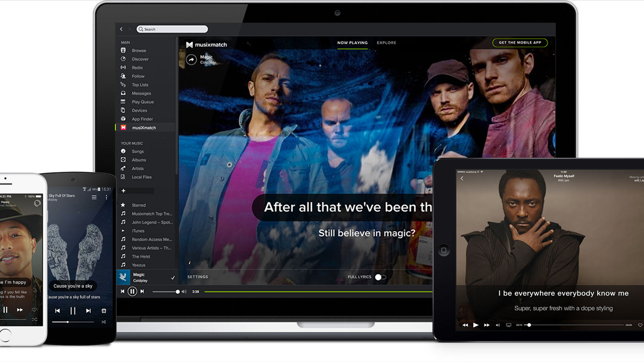Image resolution: width=644 pixels, height=362 pixels.
Task: Fast forward on the white iPhone
Action: (x=20, y=310)
